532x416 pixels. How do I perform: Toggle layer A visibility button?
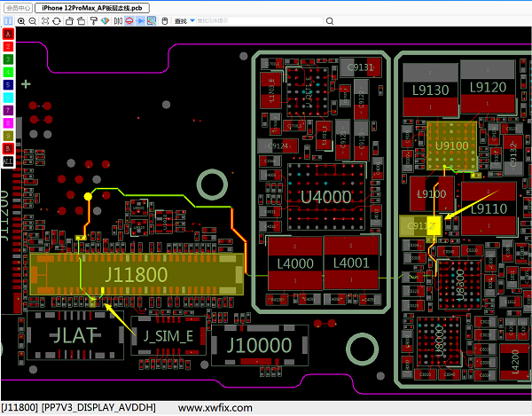coord(8,34)
